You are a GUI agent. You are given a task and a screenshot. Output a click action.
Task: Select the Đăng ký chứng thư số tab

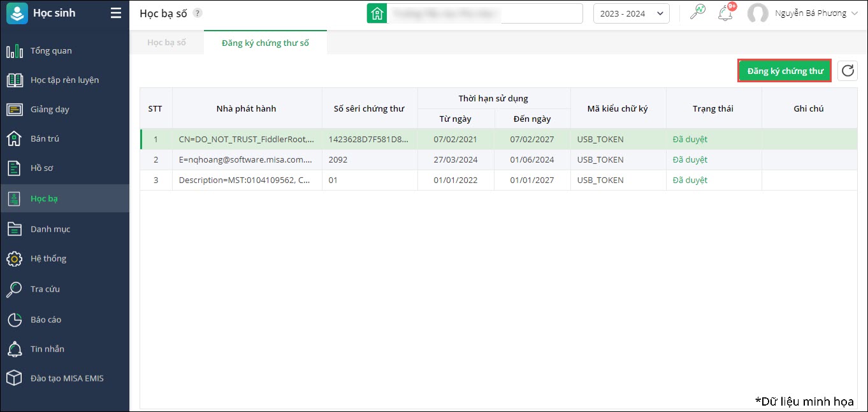pyautogui.click(x=265, y=43)
